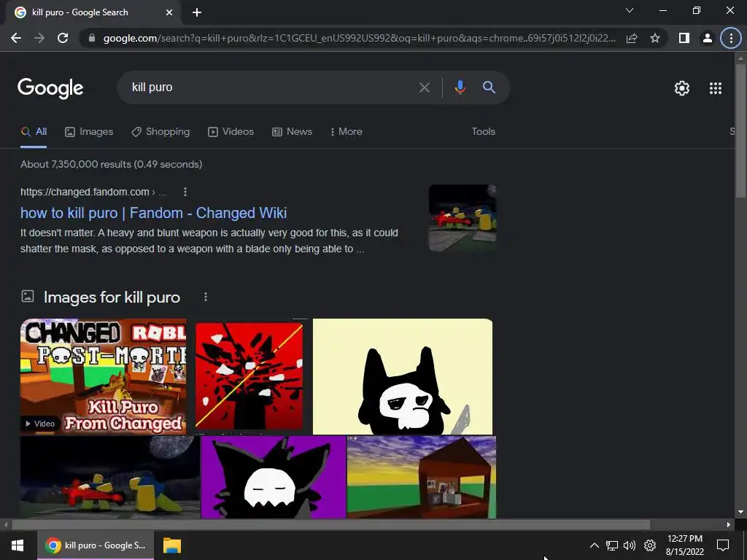Open the cream background Puro with knife image

(403, 377)
